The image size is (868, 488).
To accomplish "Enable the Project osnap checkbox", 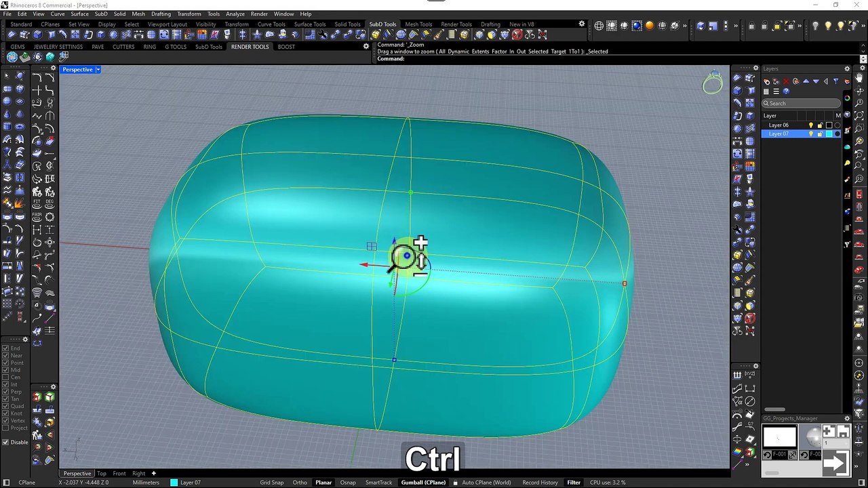I will point(5,428).
